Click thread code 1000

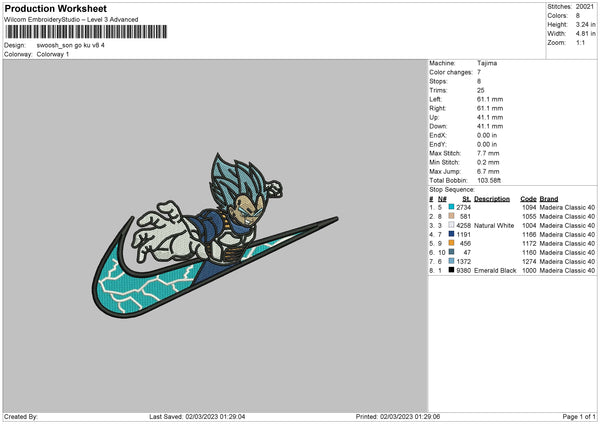[x=529, y=271]
